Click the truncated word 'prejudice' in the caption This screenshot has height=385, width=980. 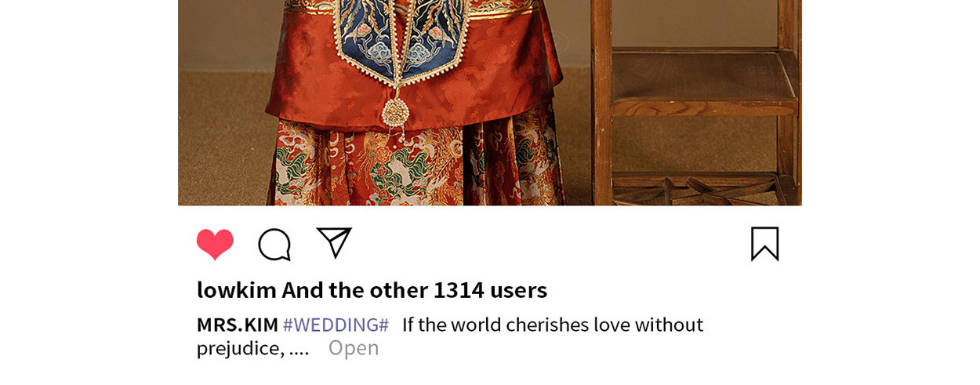[x=238, y=348]
